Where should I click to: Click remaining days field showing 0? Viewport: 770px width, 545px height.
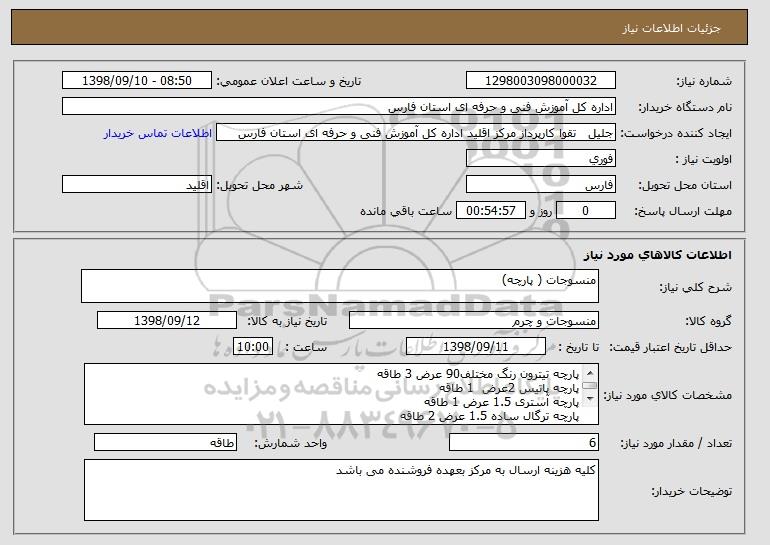585,211
